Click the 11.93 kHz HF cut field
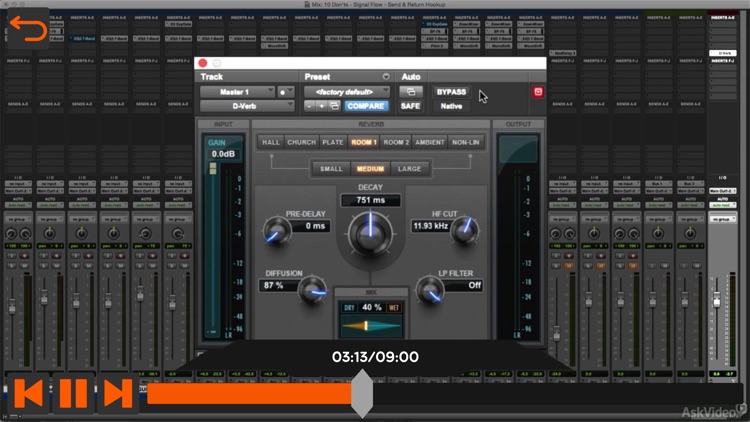The height and width of the screenshot is (422, 750). [x=431, y=226]
